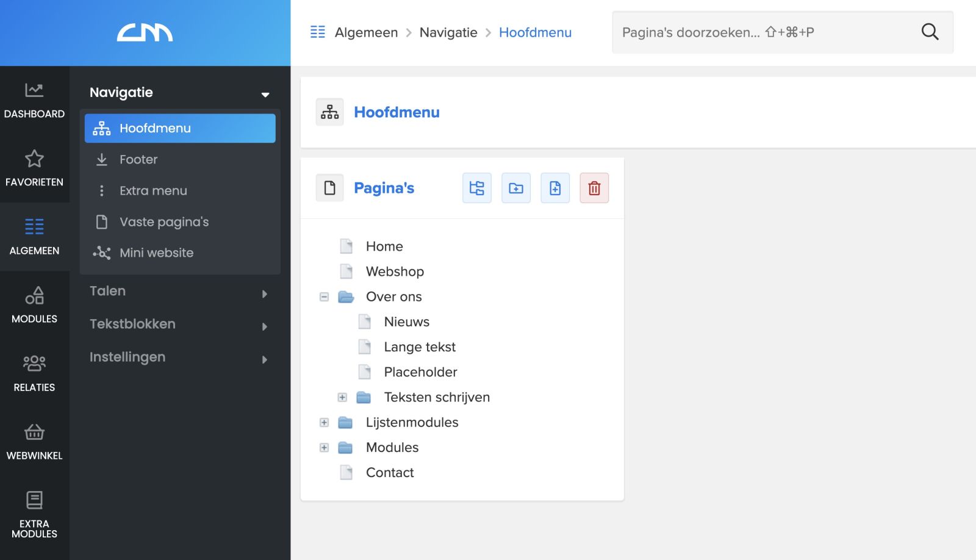Click the add folder icon in Pagina's toolbar

[x=515, y=188]
